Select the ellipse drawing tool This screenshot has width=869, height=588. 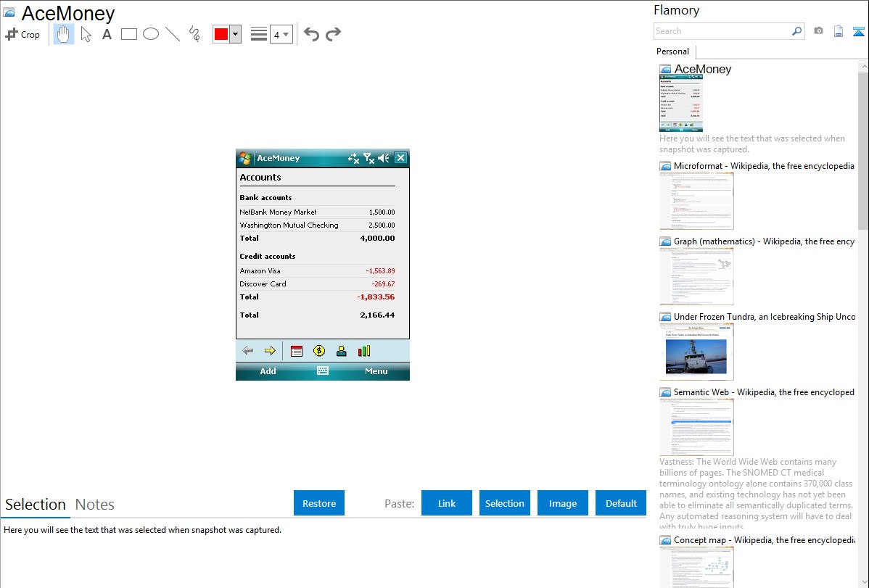(151, 34)
